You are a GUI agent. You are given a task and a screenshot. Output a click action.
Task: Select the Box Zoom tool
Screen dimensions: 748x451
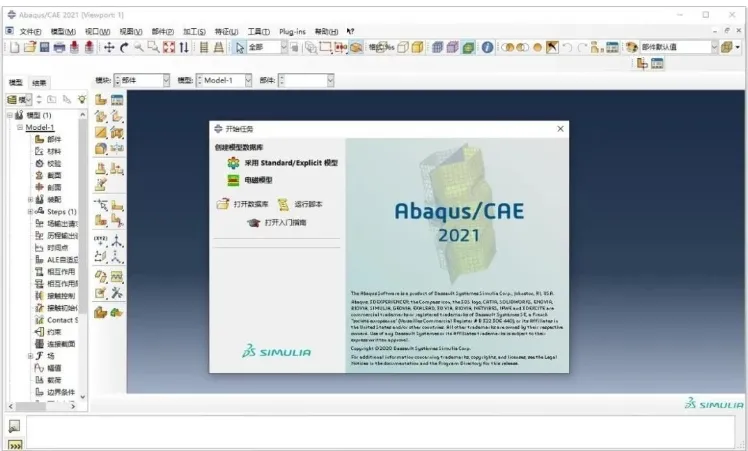pos(153,47)
